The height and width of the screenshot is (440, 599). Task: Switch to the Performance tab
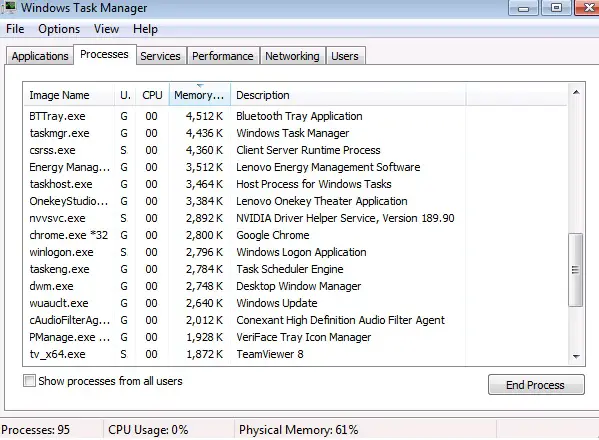tap(223, 56)
